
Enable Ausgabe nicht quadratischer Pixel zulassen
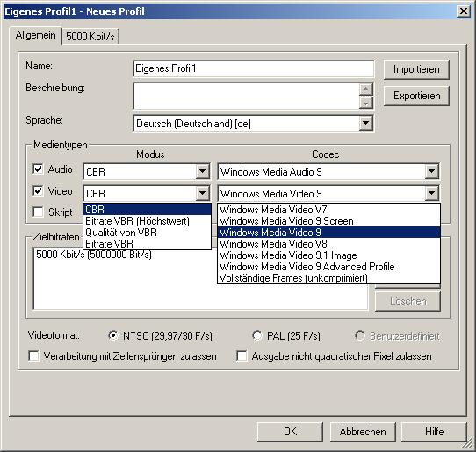pos(242,355)
